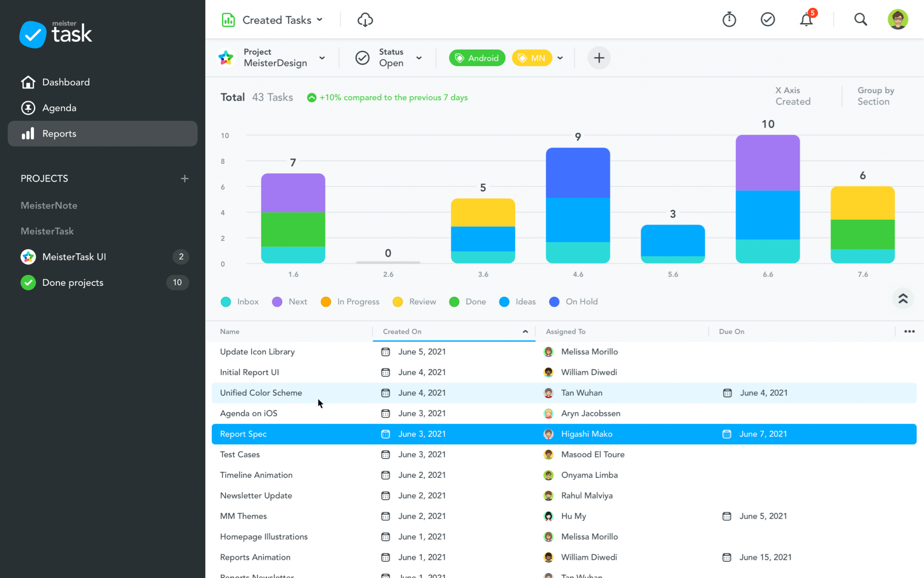
Task: Select the Reports bar chart icon
Action: (28, 134)
